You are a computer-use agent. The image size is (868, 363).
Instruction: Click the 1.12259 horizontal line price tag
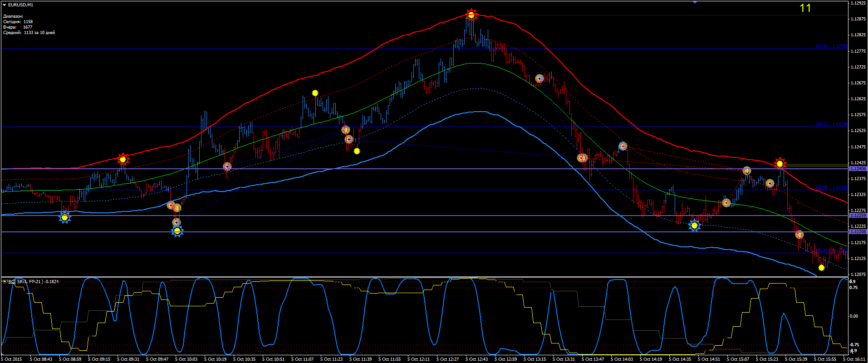(858, 216)
